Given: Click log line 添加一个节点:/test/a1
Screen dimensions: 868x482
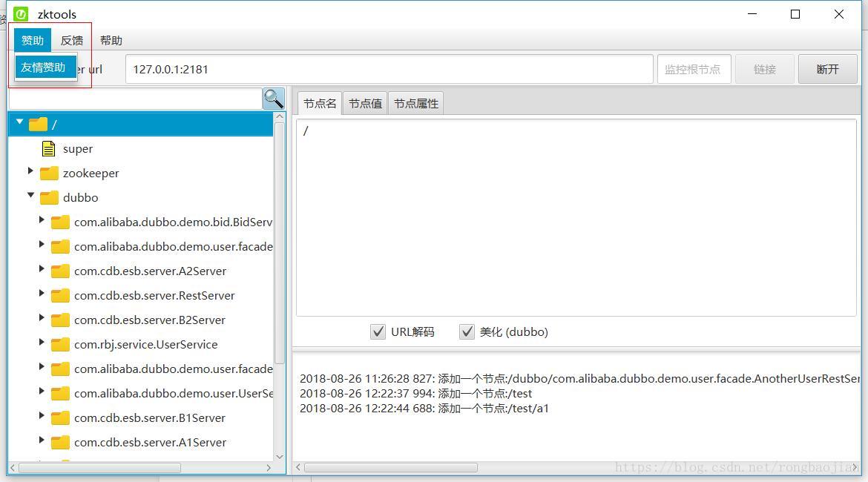Looking at the screenshot, I should click(x=424, y=409).
